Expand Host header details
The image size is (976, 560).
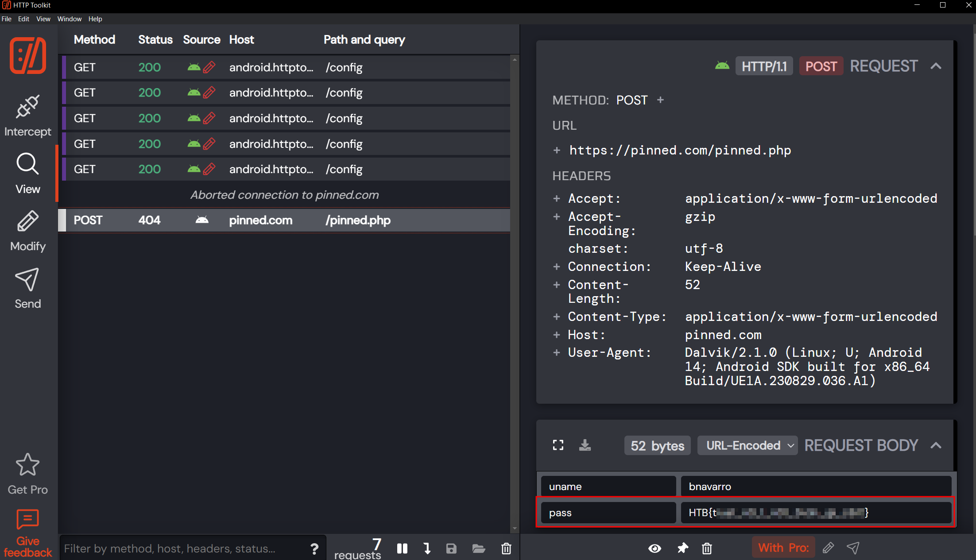click(557, 335)
